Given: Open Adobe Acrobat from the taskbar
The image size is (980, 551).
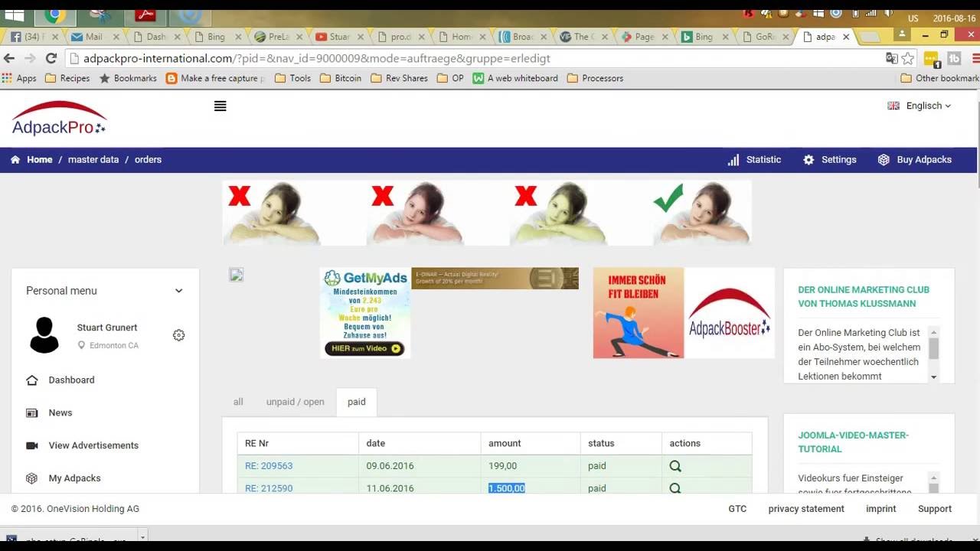Looking at the screenshot, I should tap(145, 15).
